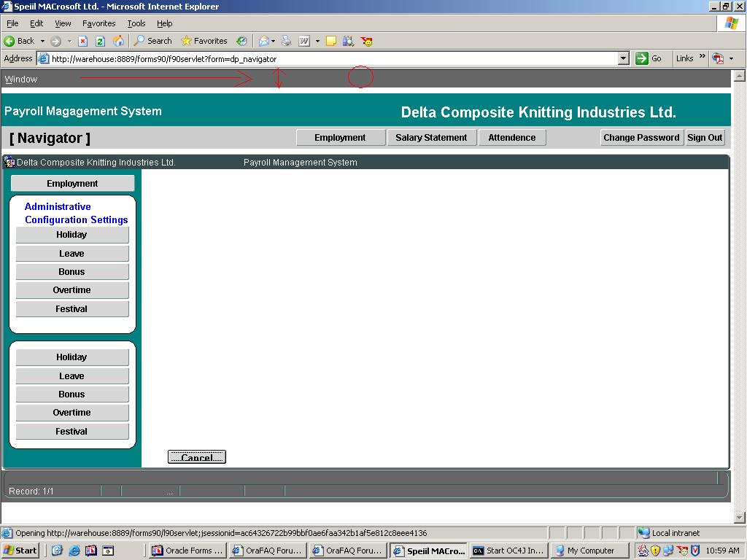
Task: Switch to My Computer taskbar window
Action: [x=589, y=551]
